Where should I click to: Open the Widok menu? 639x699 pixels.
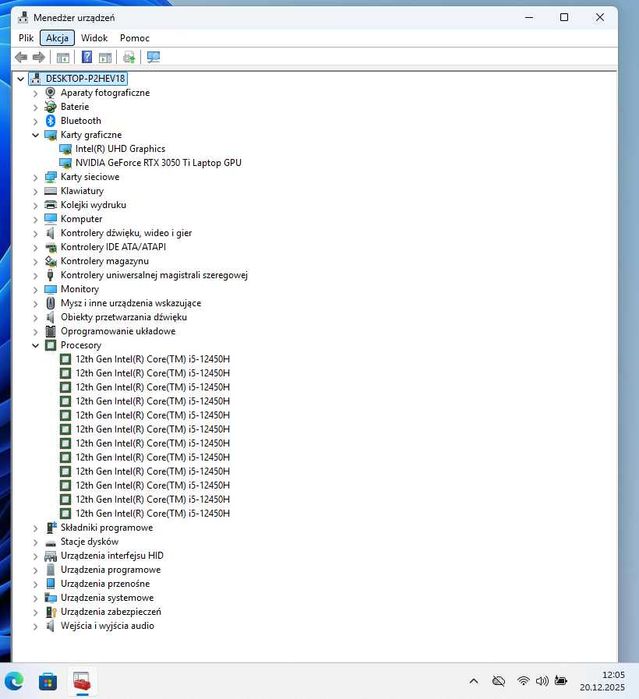[94, 38]
